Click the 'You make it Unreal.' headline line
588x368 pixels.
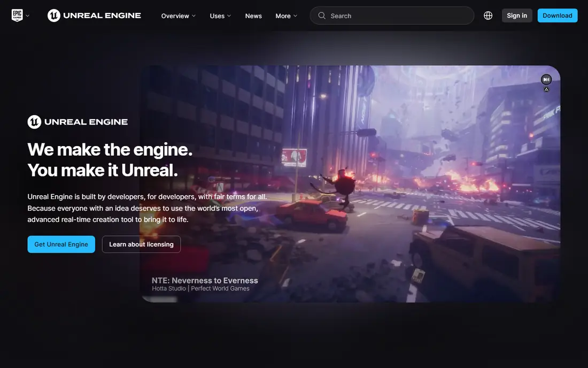pyautogui.click(x=103, y=170)
